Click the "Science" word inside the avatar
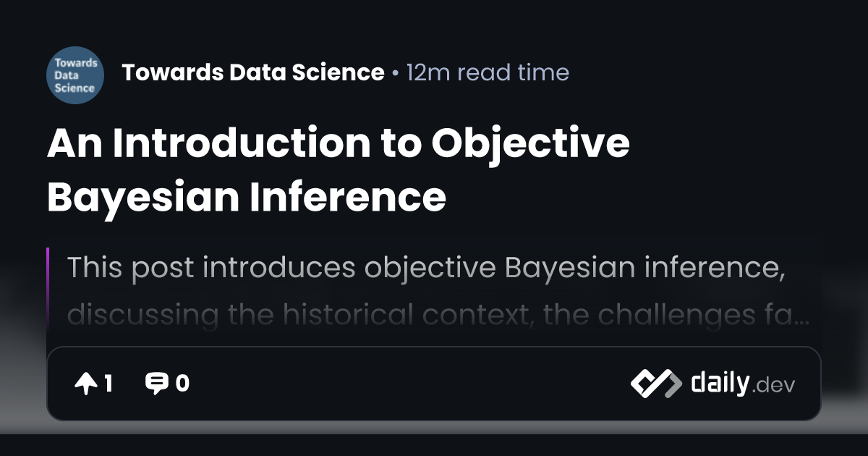The height and width of the screenshot is (456, 868). point(75,88)
